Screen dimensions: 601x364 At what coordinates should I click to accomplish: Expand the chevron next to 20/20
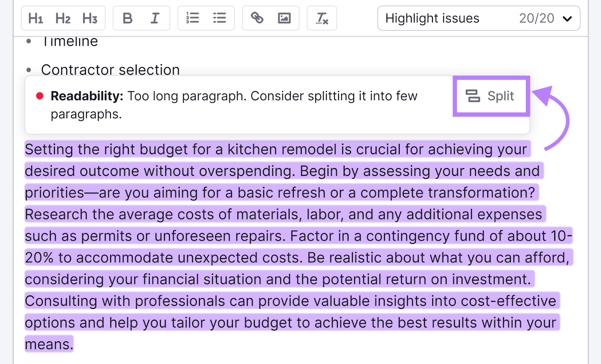coord(568,18)
